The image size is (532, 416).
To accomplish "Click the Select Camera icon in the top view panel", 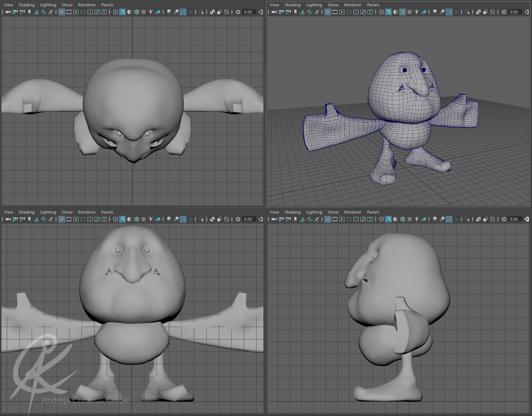I will [8, 12].
